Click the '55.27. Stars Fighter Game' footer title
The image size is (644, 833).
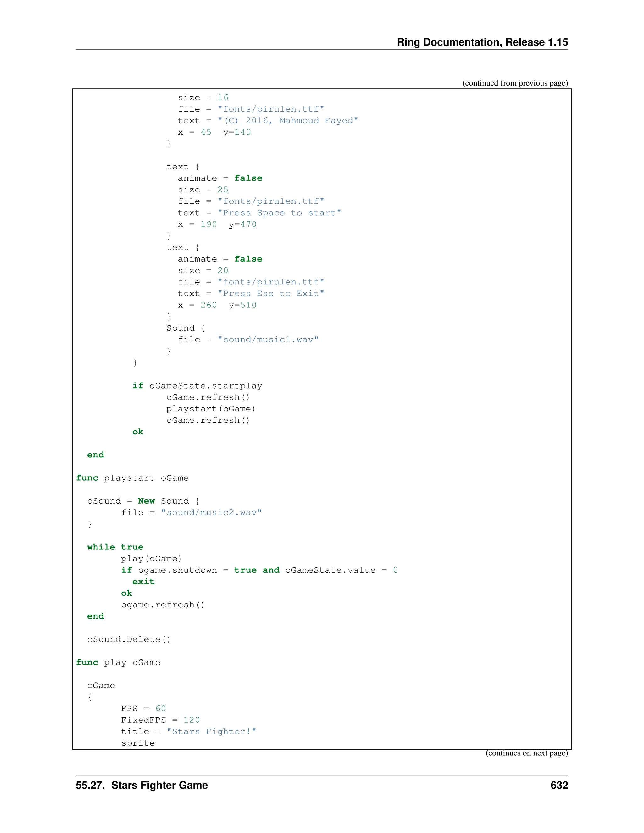142,785
